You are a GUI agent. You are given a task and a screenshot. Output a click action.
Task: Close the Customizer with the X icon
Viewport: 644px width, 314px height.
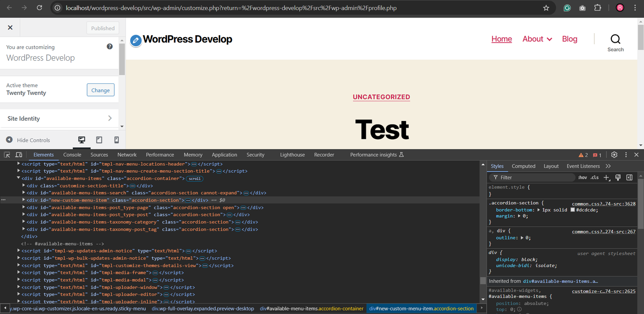point(10,28)
